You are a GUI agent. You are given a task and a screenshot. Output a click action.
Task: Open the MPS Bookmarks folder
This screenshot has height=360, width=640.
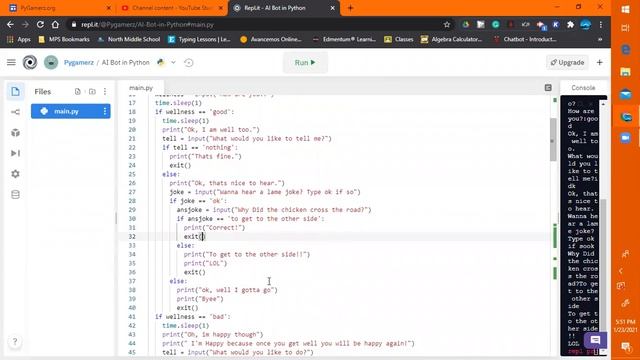(64, 39)
